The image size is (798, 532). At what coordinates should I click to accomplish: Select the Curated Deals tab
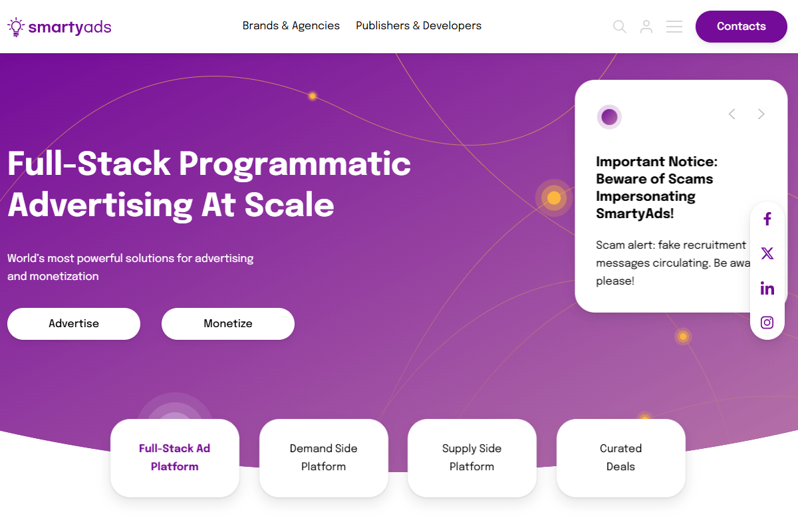click(621, 458)
